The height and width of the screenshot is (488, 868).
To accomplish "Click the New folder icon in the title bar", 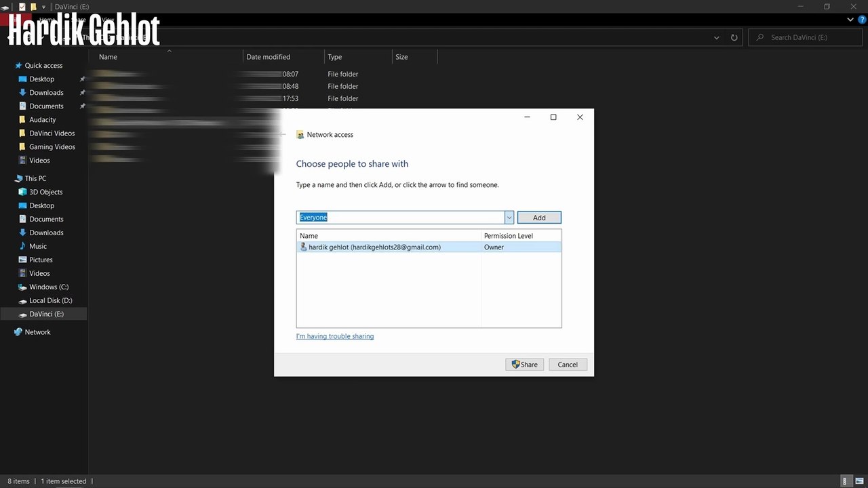I will click(33, 7).
